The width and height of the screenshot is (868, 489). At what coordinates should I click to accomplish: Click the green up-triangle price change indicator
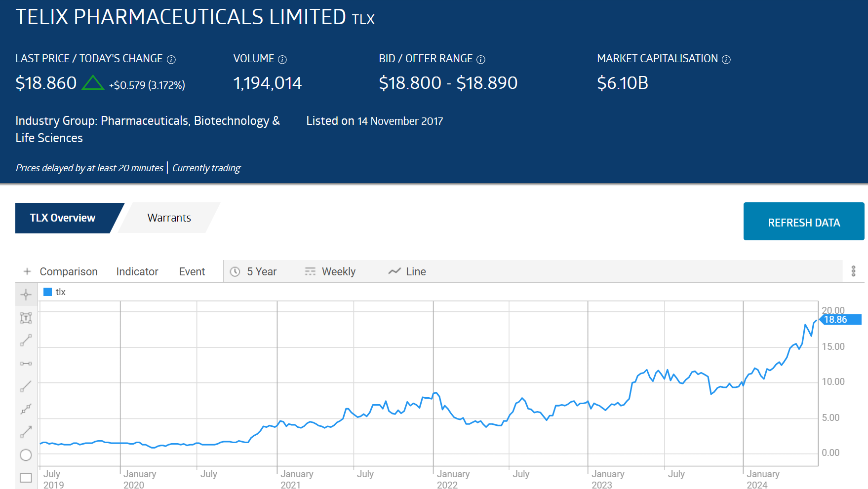[93, 82]
